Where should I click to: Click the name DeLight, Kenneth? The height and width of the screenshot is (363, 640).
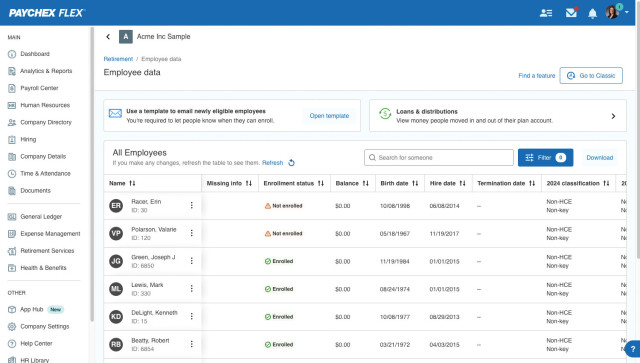(x=154, y=313)
